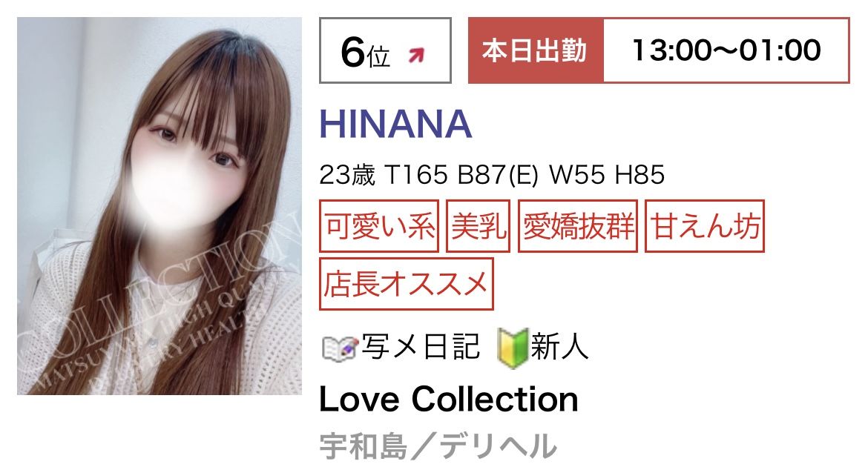
Task: Click the 本日出勤 red label
Action: point(536,50)
